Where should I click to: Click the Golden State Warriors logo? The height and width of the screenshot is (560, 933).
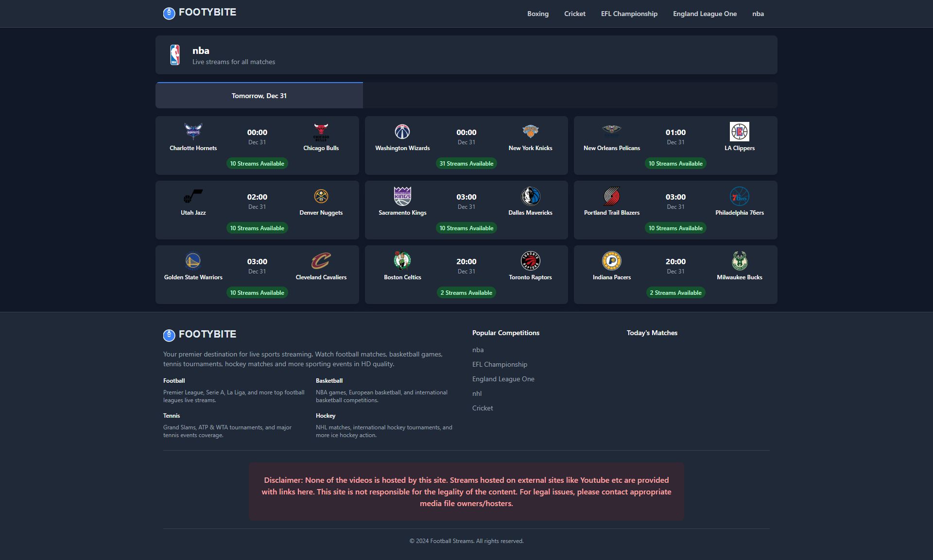[193, 261]
